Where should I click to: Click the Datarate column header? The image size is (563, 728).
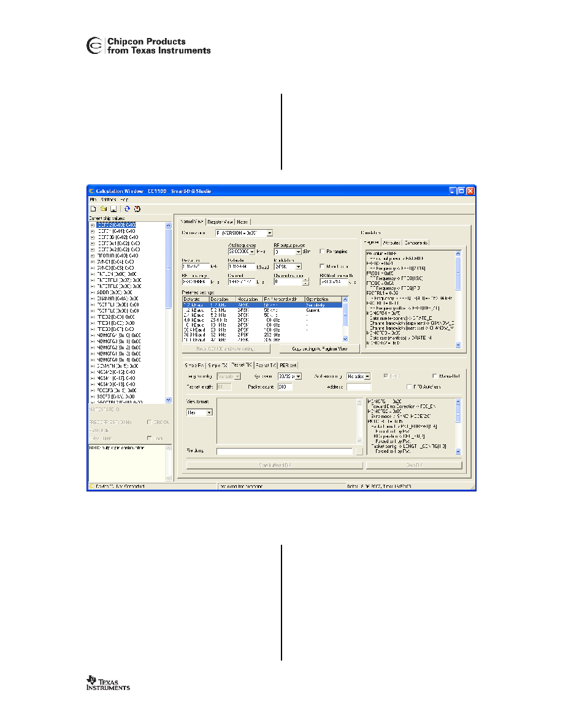pyautogui.click(x=196, y=299)
